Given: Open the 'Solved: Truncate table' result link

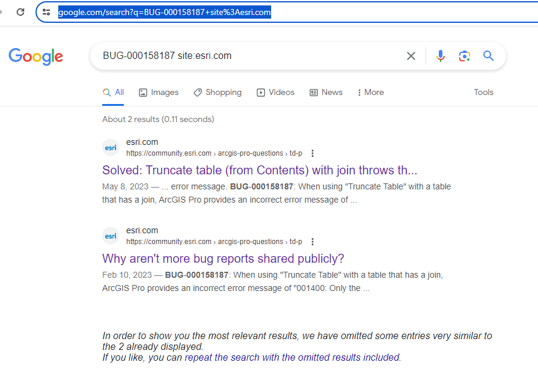Looking at the screenshot, I should tap(260, 170).
